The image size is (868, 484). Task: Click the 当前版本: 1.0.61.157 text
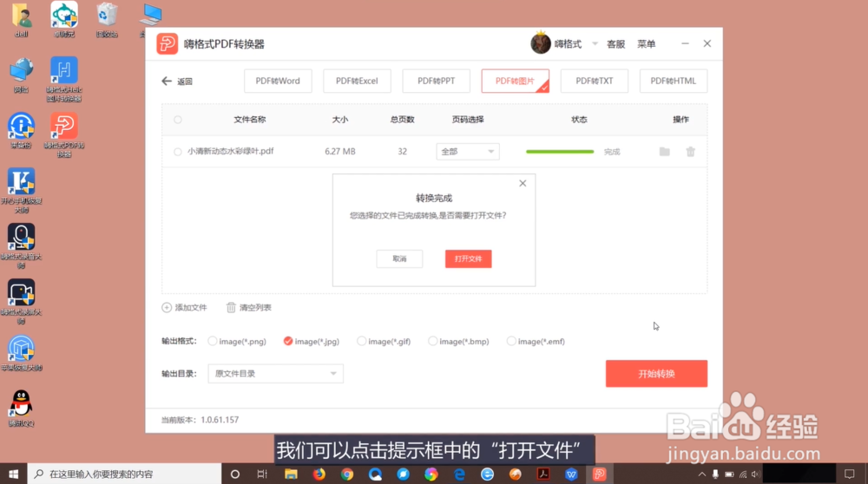coord(200,420)
